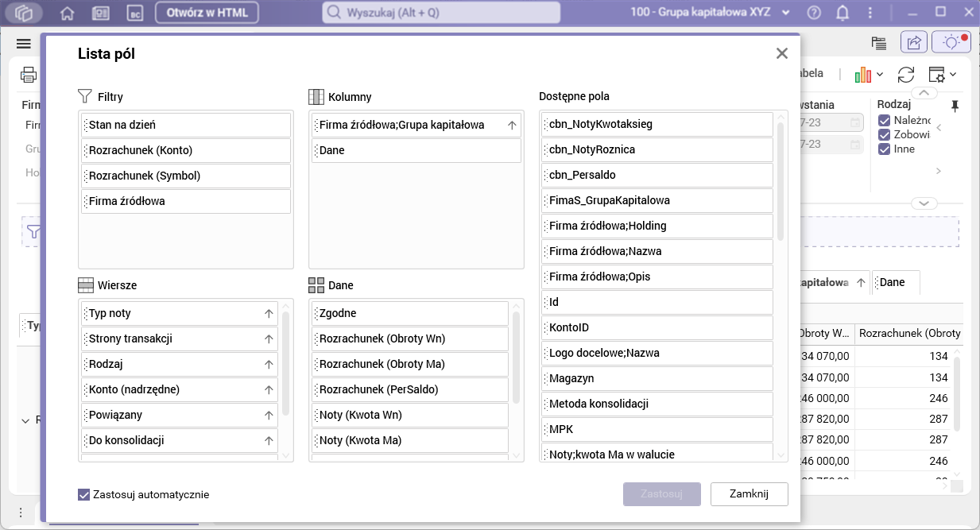Click the Wyszukaj search field
The image size is (980, 530).
coord(440,13)
